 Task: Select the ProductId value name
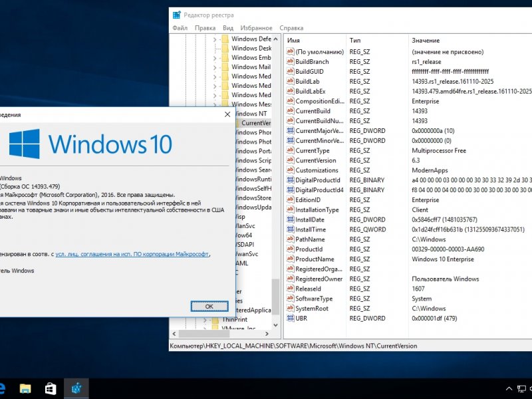point(309,249)
